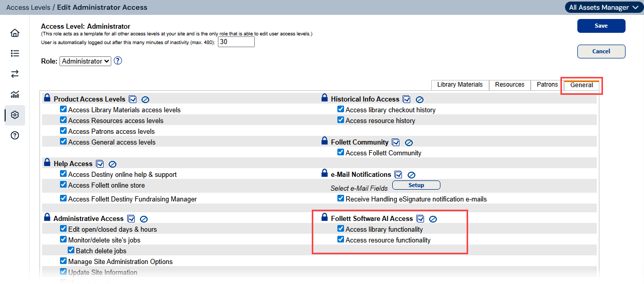Switch to Resources tab
Viewport: 644px width, 284px height.
510,85
